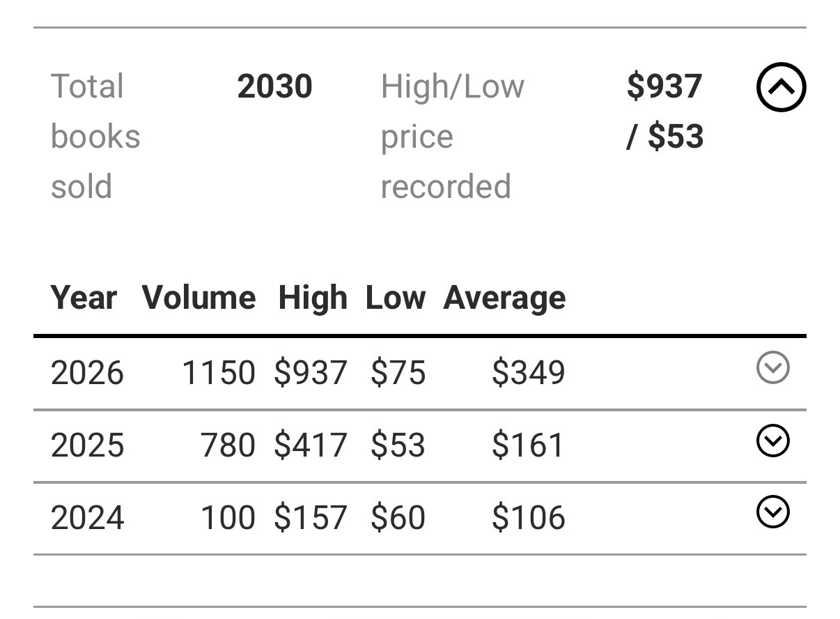Image resolution: width=840 pixels, height=619 pixels.
Task: Click the Low column header
Action: [395, 298]
